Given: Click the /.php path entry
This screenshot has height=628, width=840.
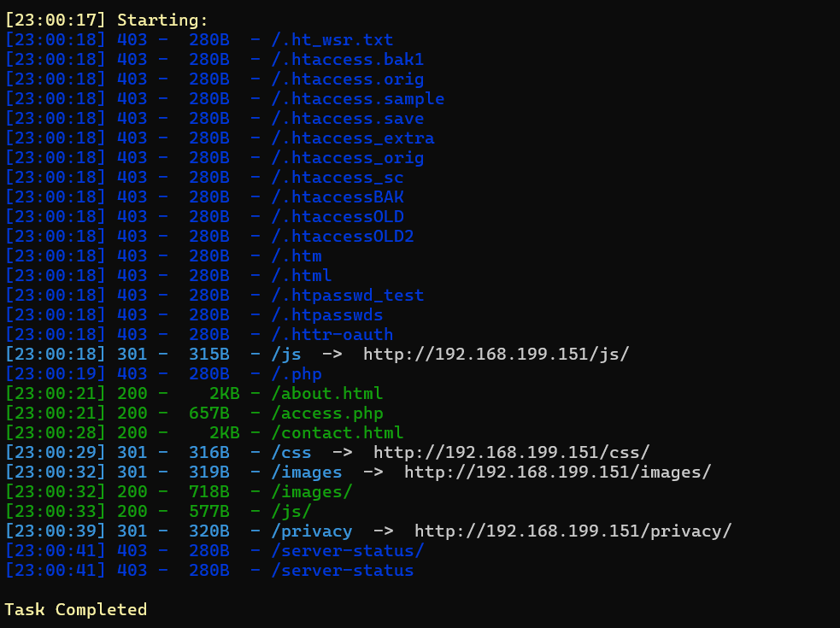Looking at the screenshot, I should [x=296, y=374].
